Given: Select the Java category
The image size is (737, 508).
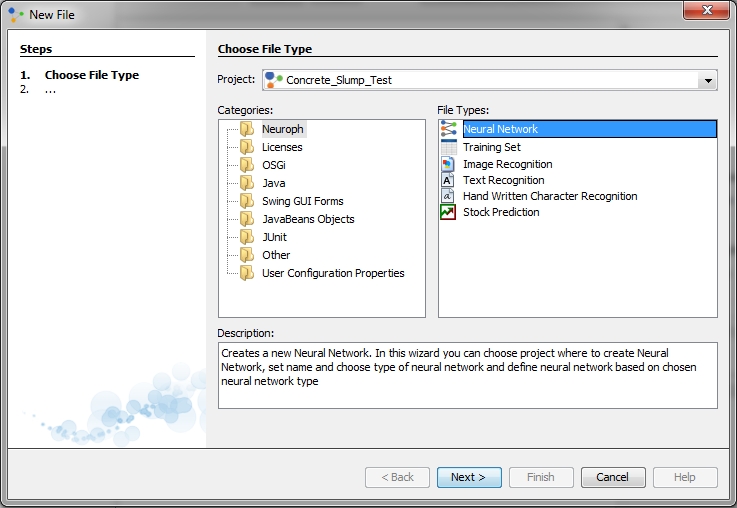Looking at the screenshot, I should pyautogui.click(x=273, y=183).
